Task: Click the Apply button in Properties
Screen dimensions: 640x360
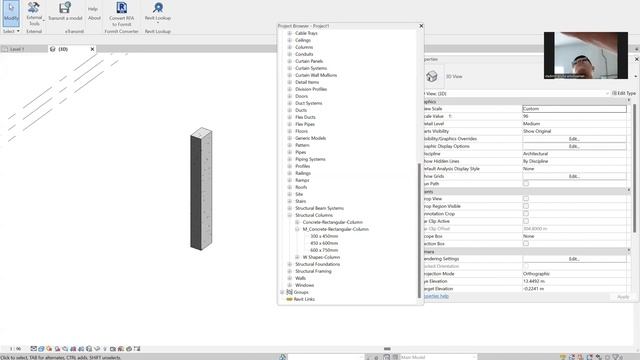Action: tap(622, 297)
